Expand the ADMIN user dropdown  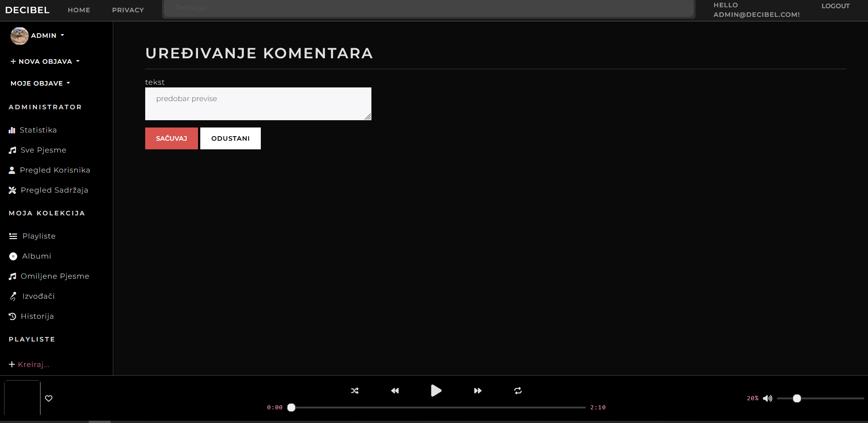[47, 36]
